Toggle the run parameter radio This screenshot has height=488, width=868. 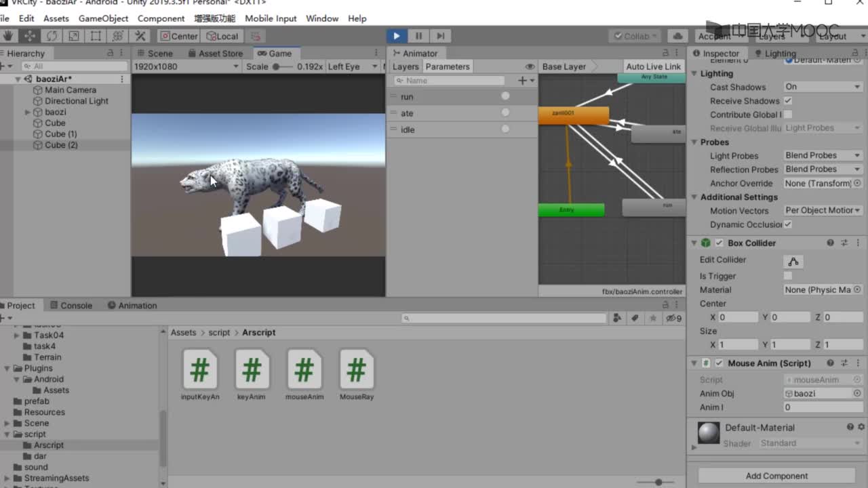(x=505, y=96)
